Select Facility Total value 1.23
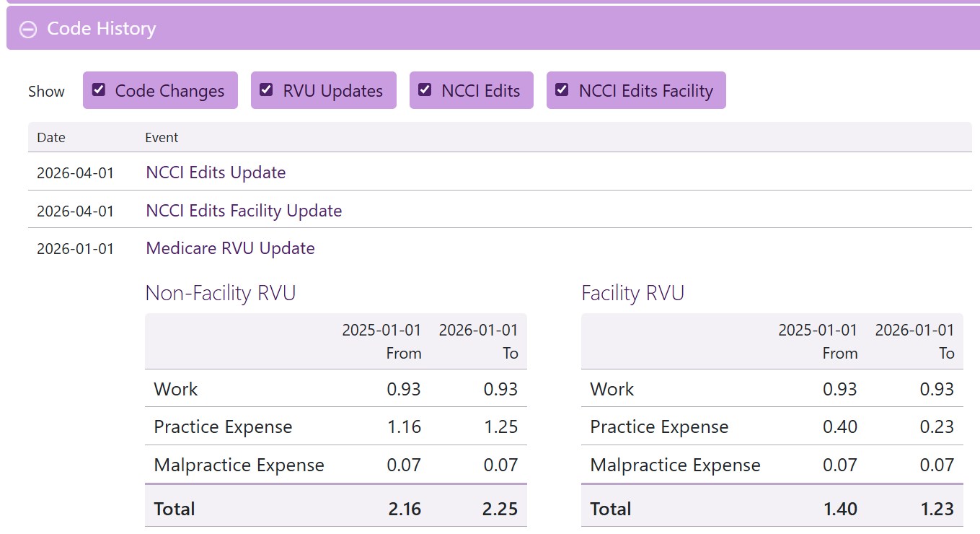Viewport: 980px width, 534px height. 936,509
